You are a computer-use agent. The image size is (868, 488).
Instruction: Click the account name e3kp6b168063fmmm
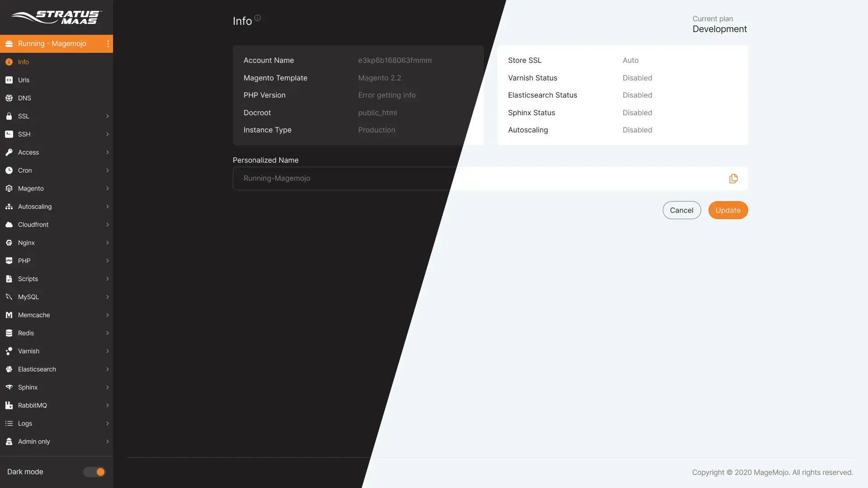click(x=395, y=60)
